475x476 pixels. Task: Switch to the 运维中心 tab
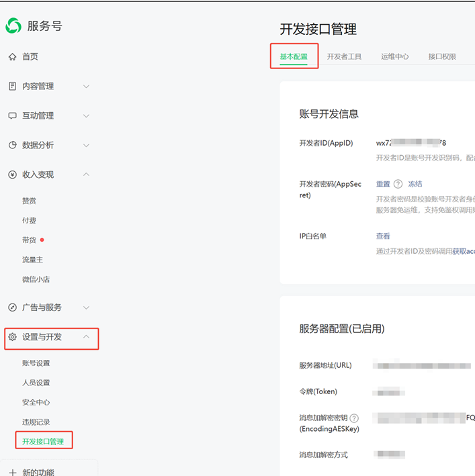[x=395, y=56]
